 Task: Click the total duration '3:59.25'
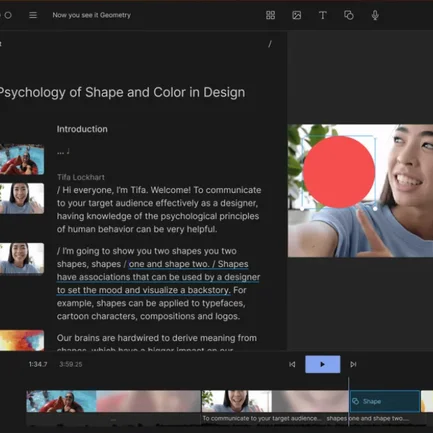[71, 364]
